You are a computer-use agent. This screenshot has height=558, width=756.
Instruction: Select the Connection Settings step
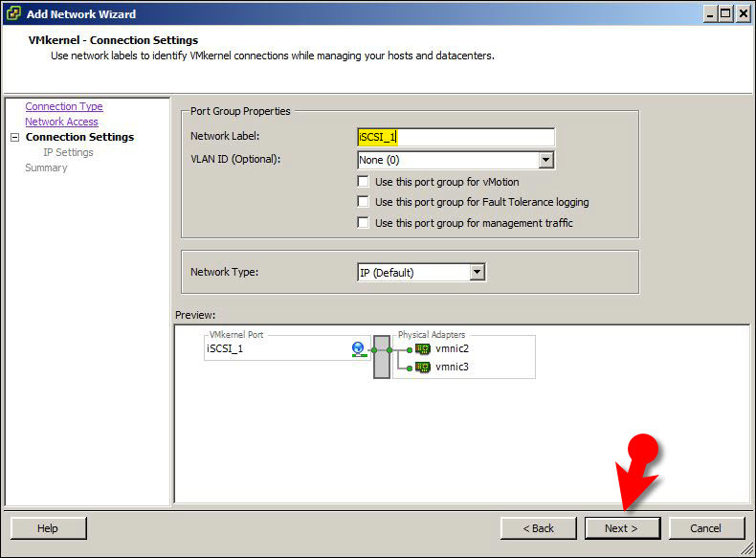click(x=80, y=137)
